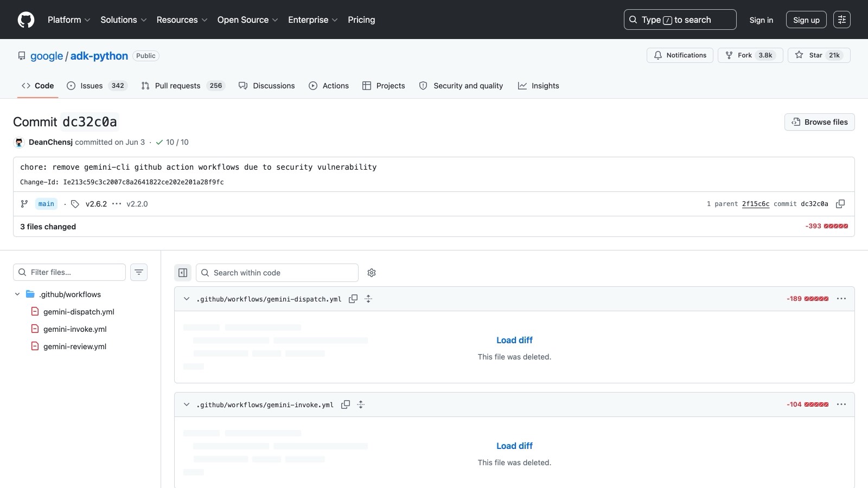This screenshot has width=868, height=488.
Task: Expand all lines in gemini-invoke.yml
Action: point(361,404)
